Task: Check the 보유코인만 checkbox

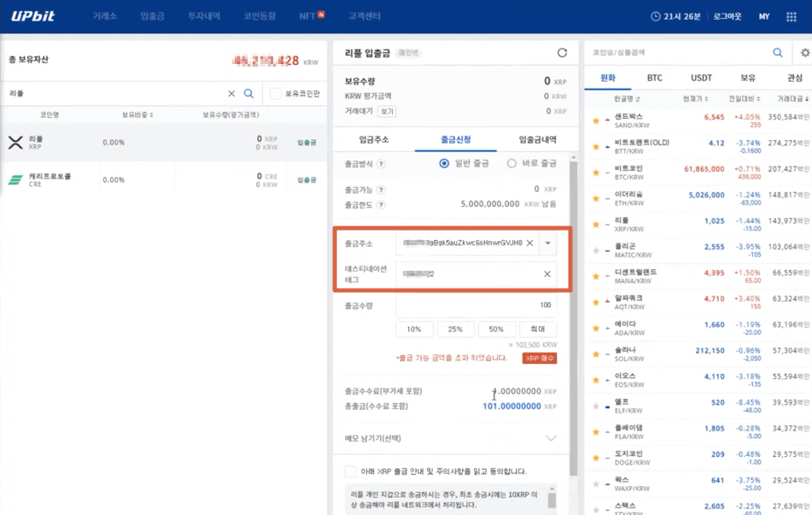Action: click(x=276, y=93)
